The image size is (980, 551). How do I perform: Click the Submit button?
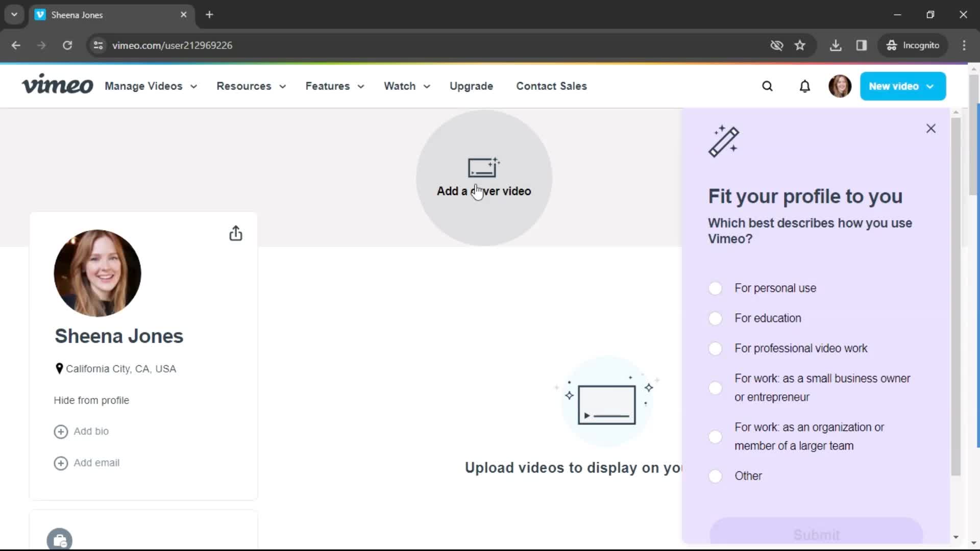[x=816, y=532]
